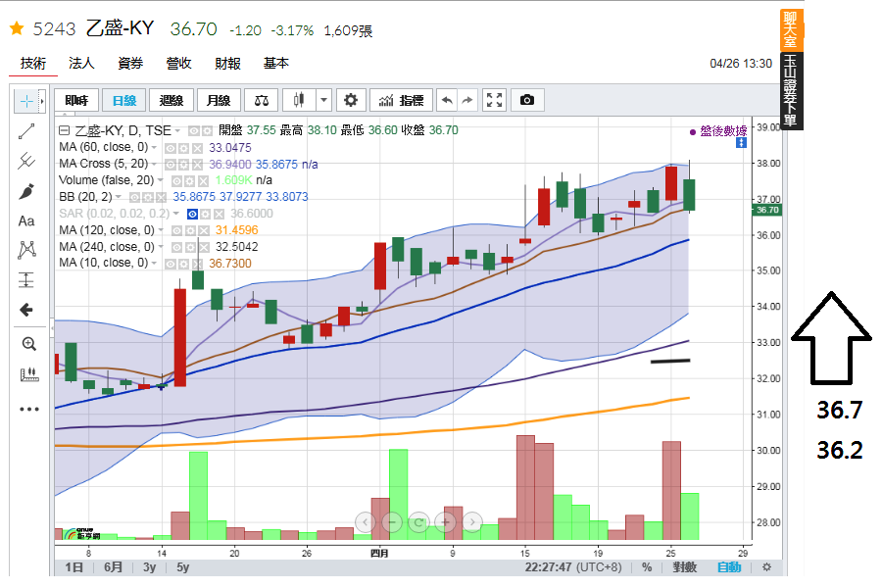Select the ruler measure tool
The width and height of the screenshot is (882, 588).
pos(28,374)
